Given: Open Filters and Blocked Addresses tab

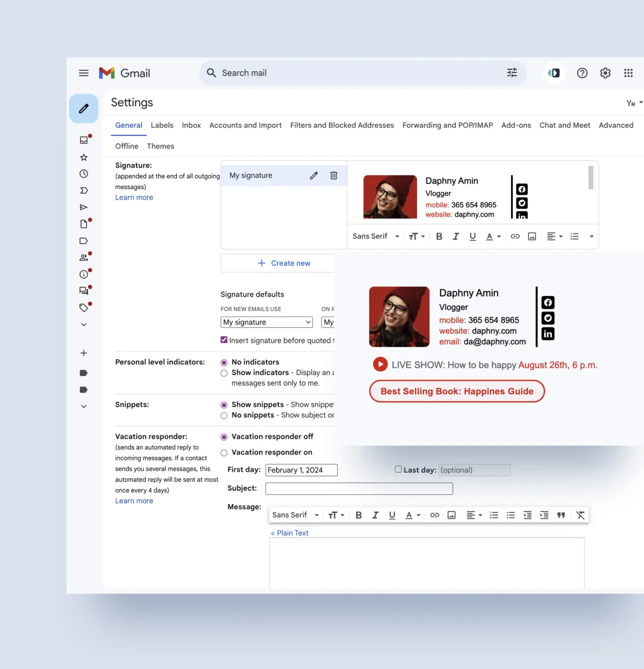Looking at the screenshot, I should pyautogui.click(x=342, y=125).
